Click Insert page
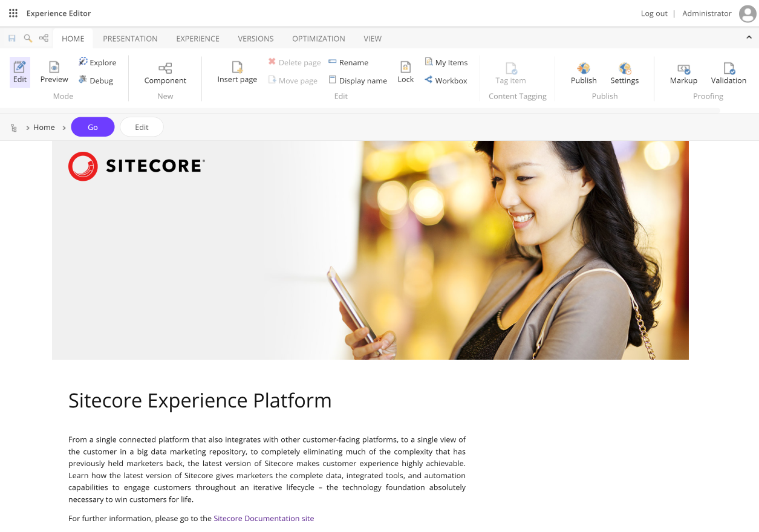The width and height of the screenshot is (759, 532). click(x=237, y=73)
